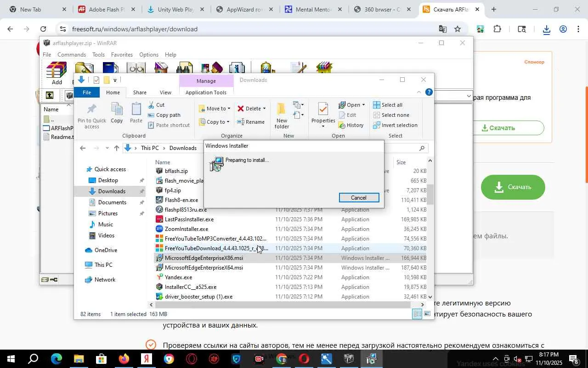Image resolution: width=588 pixels, height=368 pixels.
Task: Click the Rename command in Organize group
Action: point(251,122)
